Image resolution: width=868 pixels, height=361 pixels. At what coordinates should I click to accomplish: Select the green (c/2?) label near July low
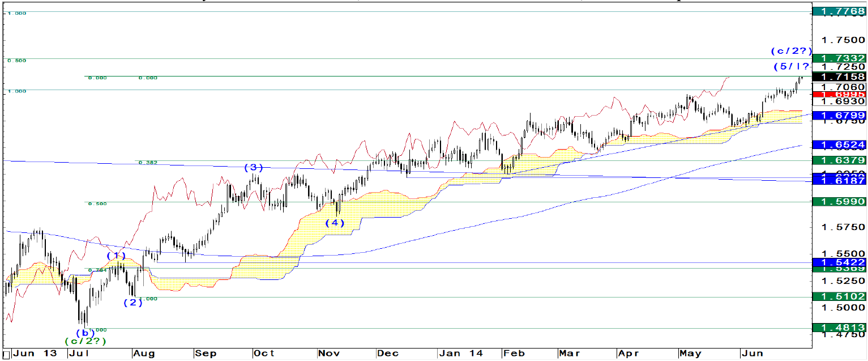click(x=85, y=341)
